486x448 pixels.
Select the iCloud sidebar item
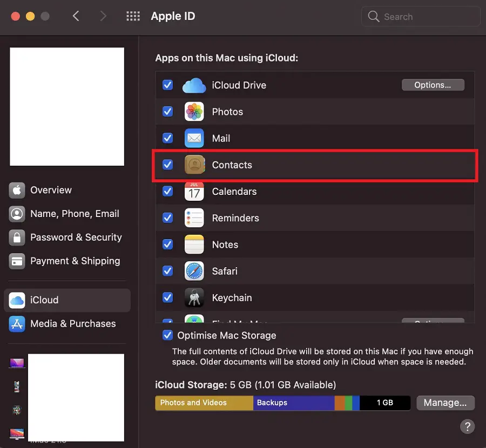(x=67, y=300)
